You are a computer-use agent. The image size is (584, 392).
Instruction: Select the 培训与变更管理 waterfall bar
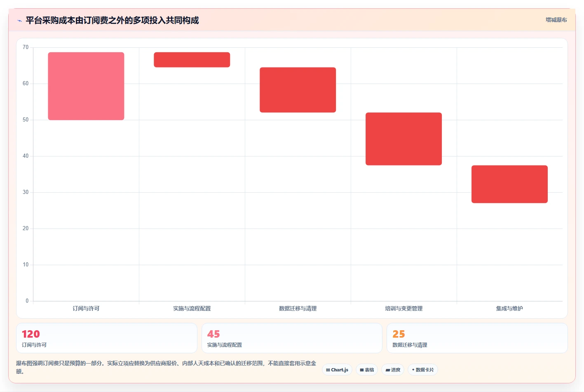404,139
